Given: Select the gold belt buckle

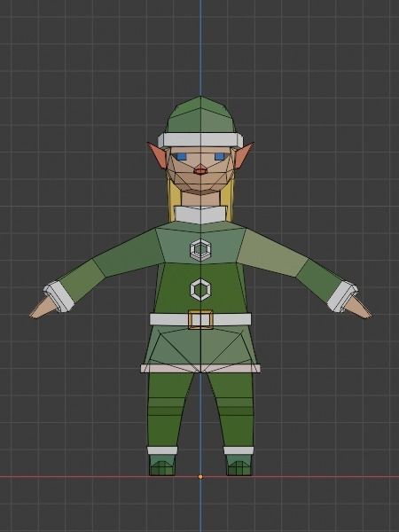Looking at the screenshot, I should click(201, 319).
